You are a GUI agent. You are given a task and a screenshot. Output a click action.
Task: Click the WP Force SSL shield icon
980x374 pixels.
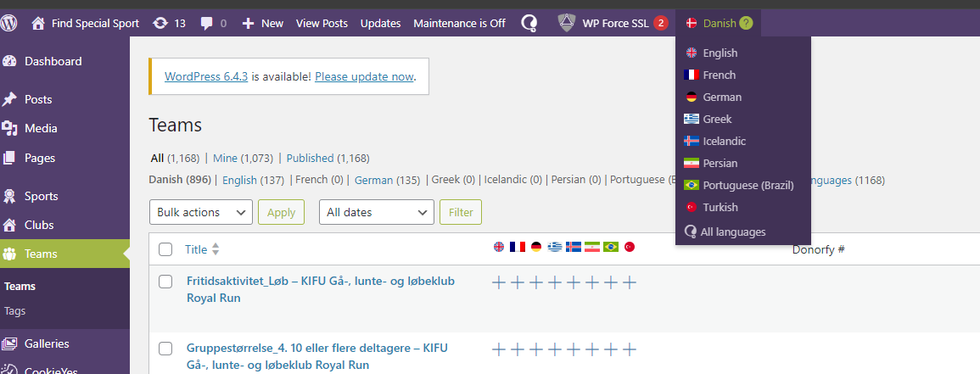point(566,23)
